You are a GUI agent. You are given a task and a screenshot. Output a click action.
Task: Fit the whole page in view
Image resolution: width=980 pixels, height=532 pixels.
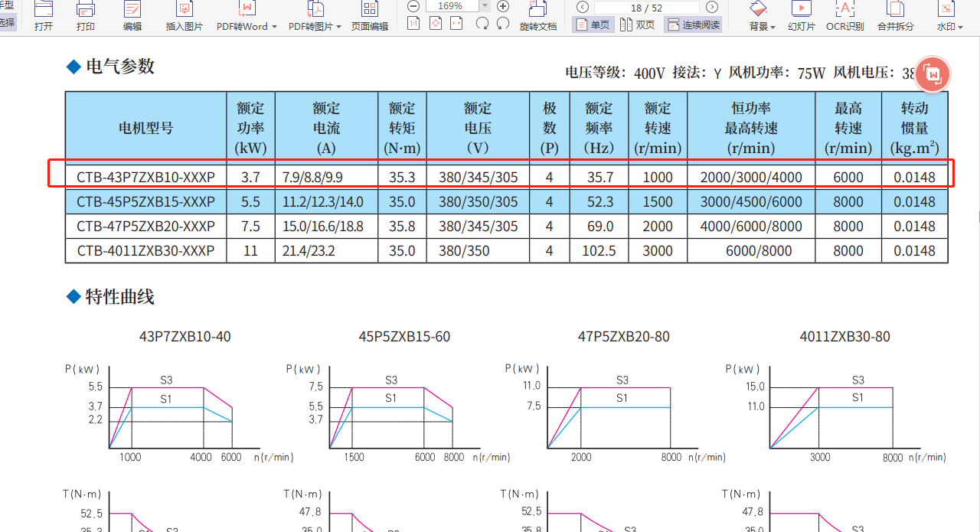pyautogui.click(x=436, y=24)
